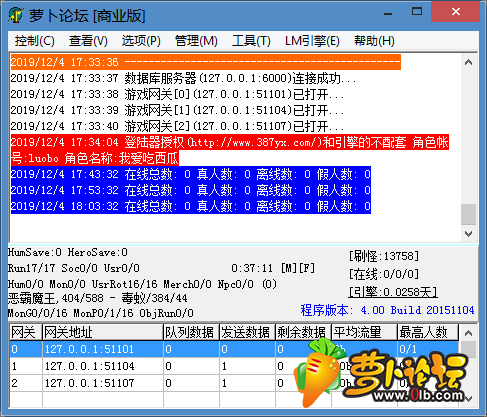Screen dimensions: 487x417
Task: Click the 网关 column header
Action: tap(26, 332)
